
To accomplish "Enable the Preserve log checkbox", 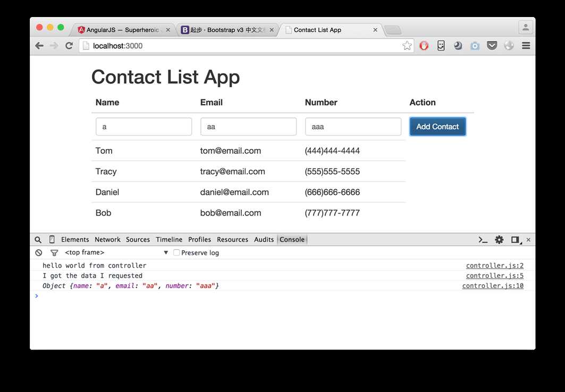I will coord(176,253).
